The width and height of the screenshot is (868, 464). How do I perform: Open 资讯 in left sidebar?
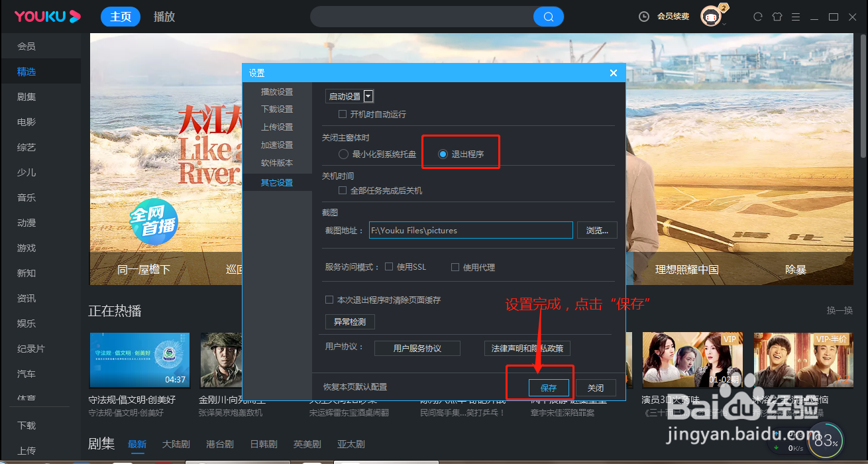tap(27, 298)
